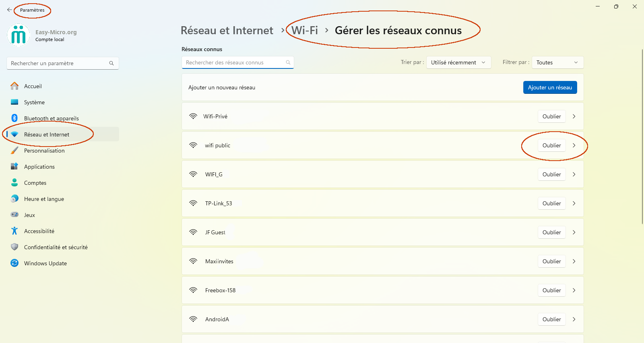Viewport: 644px width, 343px height.
Task: Click the Wi-Fi signal icon of Freebox-158
Action: tap(193, 290)
